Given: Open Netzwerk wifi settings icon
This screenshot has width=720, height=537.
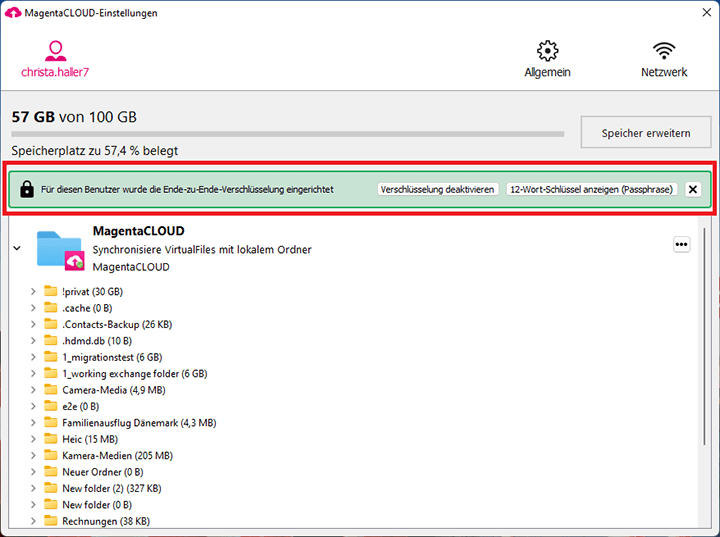Looking at the screenshot, I should click(663, 51).
